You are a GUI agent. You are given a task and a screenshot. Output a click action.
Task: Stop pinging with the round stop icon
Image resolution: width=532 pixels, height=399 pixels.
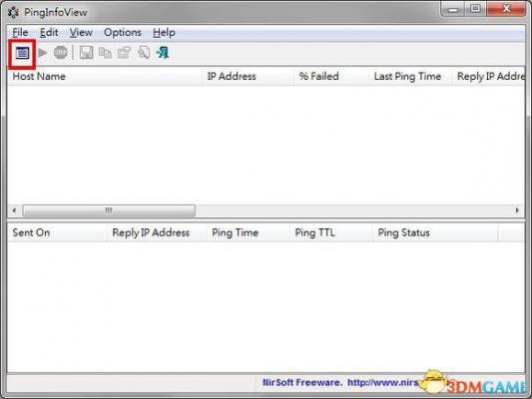61,53
